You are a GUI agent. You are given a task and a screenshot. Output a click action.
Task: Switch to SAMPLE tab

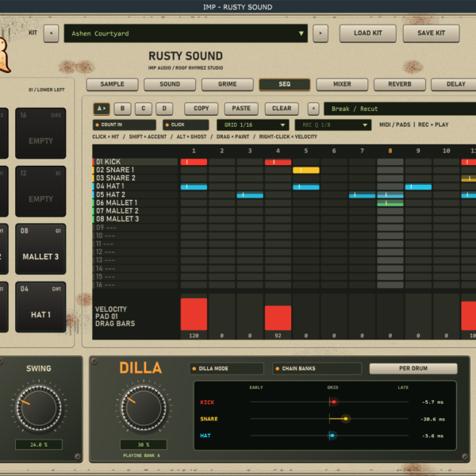click(113, 84)
